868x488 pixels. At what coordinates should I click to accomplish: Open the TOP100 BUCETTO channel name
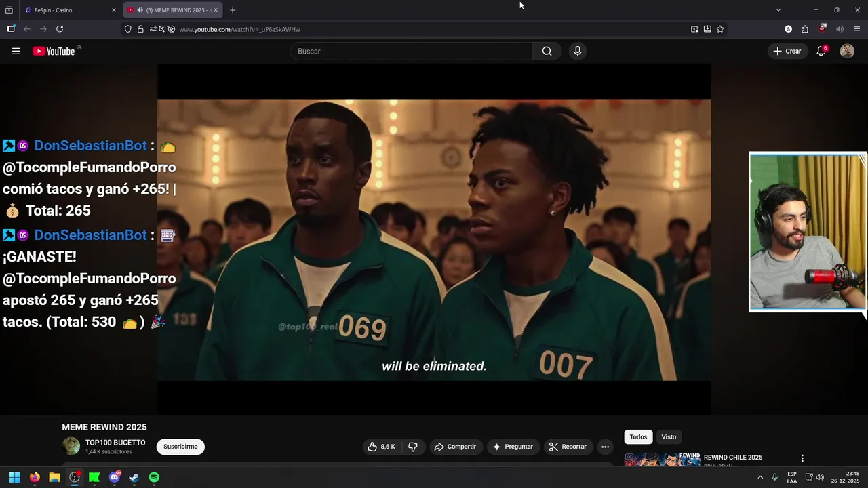point(115,443)
